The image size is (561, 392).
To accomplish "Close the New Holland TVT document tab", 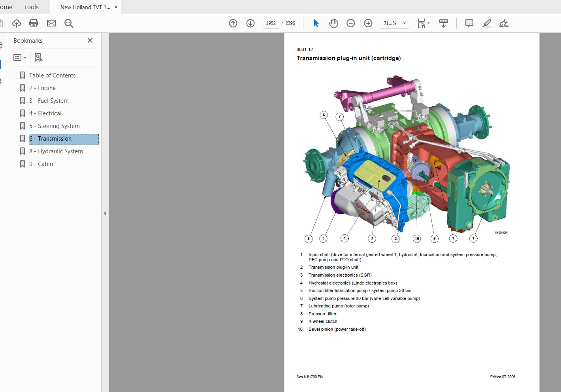I will (116, 7).
